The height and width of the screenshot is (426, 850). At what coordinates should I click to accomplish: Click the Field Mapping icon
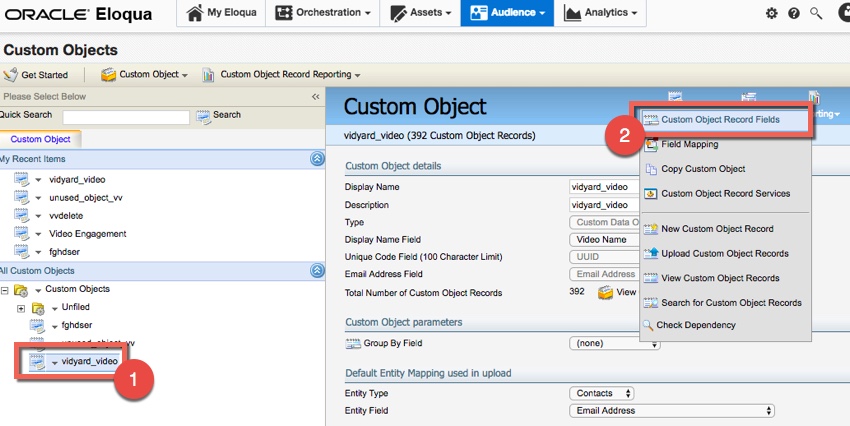[x=651, y=145]
